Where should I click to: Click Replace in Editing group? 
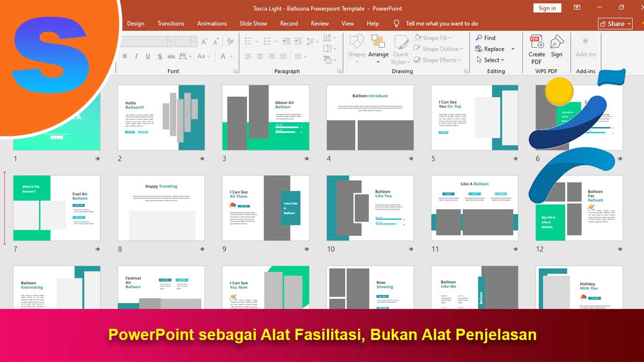489,49
